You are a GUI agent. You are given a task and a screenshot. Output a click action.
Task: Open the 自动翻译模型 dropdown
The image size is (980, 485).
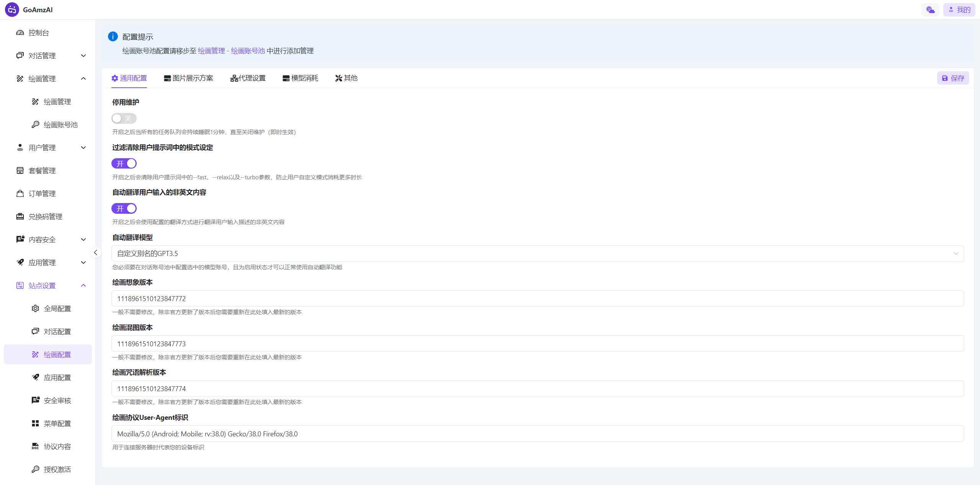coord(537,253)
